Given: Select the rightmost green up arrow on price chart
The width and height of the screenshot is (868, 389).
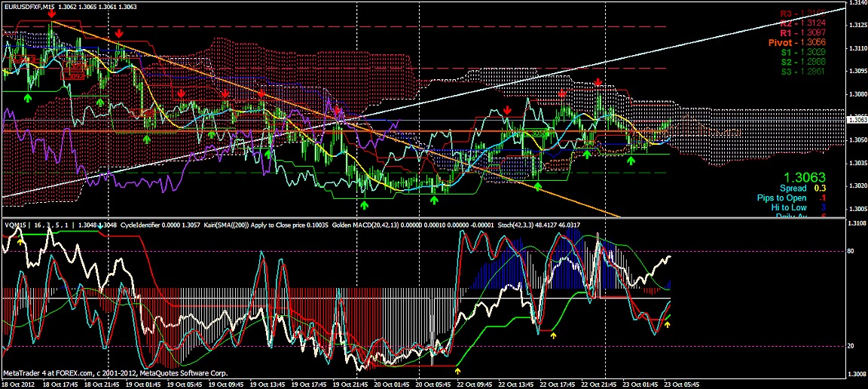Looking at the screenshot, I should coord(631,161).
